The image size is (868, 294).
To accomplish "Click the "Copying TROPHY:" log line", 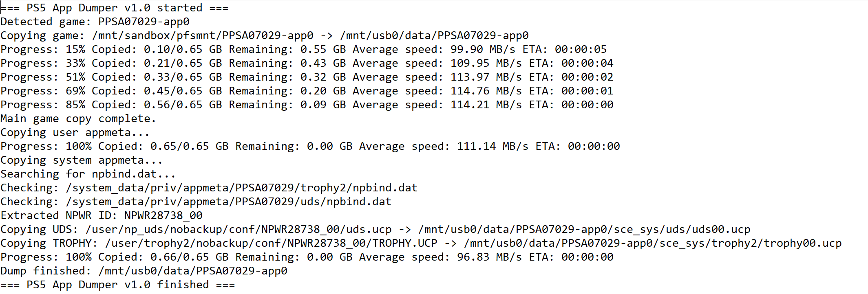I will (x=421, y=244).
